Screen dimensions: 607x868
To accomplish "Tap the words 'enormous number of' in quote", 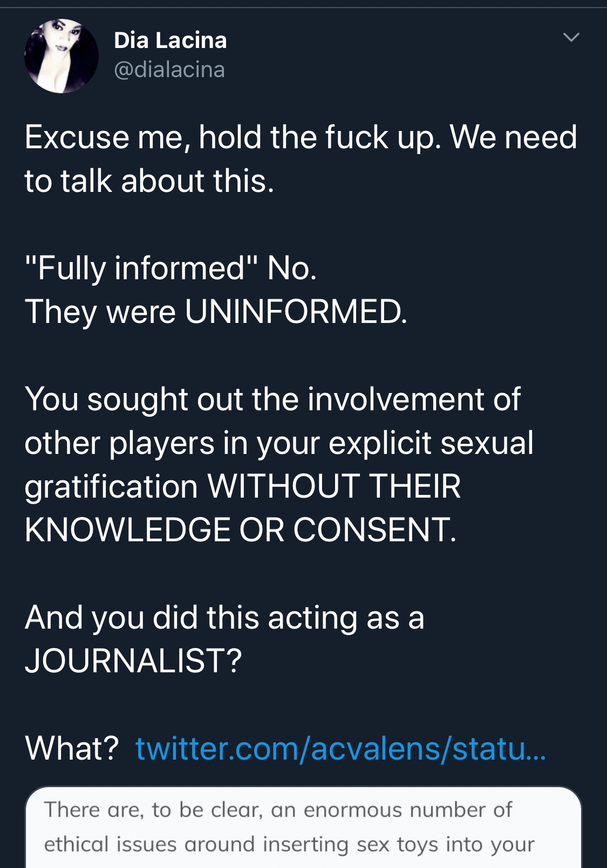I will click(408, 810).
